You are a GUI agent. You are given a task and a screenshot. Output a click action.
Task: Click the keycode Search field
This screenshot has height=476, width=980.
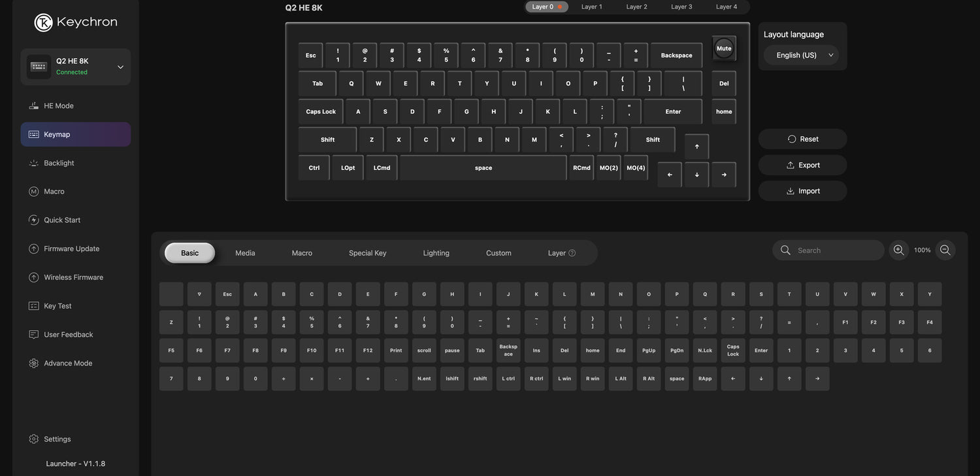(x=836, y=250)
